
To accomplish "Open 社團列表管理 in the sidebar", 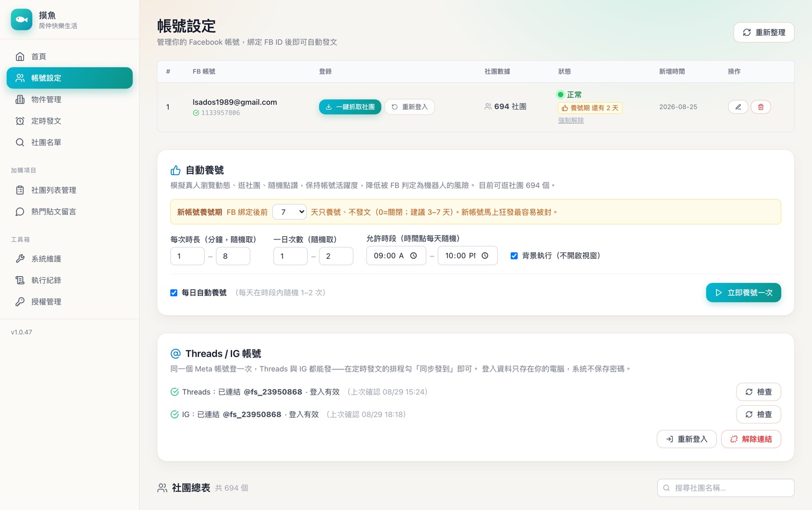I will [x=70, y=190].
